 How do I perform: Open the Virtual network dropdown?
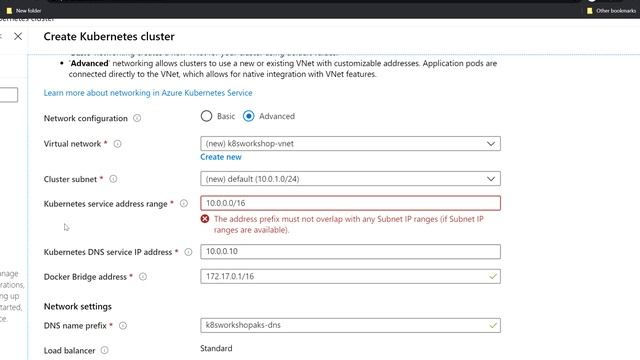[350, 144]
